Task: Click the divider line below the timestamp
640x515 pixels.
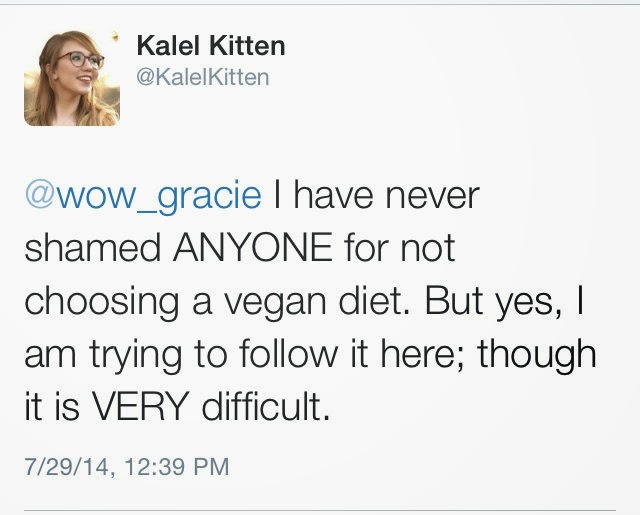Action: (x=320, y=510)
